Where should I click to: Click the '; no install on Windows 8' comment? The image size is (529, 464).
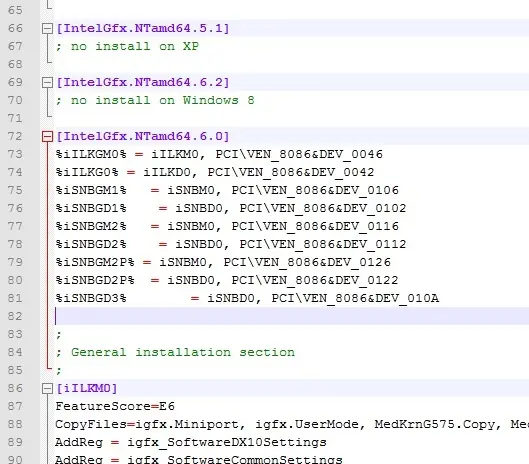(x=155, y=100)
